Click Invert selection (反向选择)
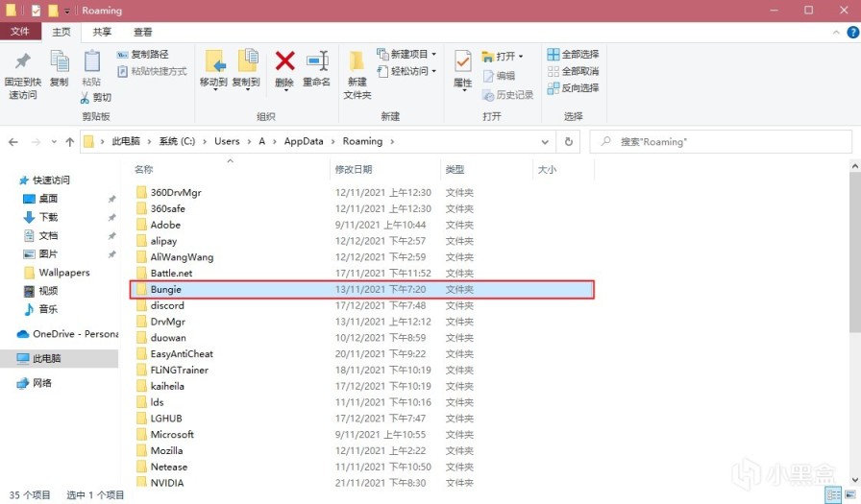The height and width of the screenshot is (504, 861). coord(574,87)
